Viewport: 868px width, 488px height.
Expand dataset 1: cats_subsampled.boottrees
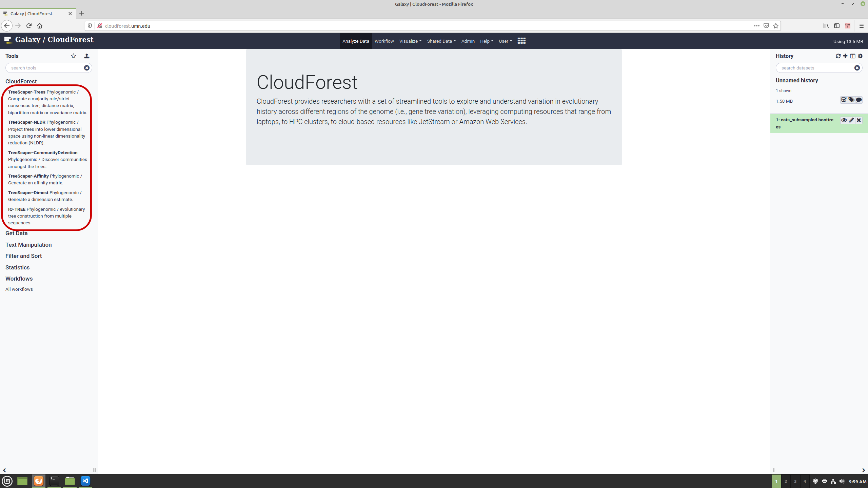(x=805, y=123)
